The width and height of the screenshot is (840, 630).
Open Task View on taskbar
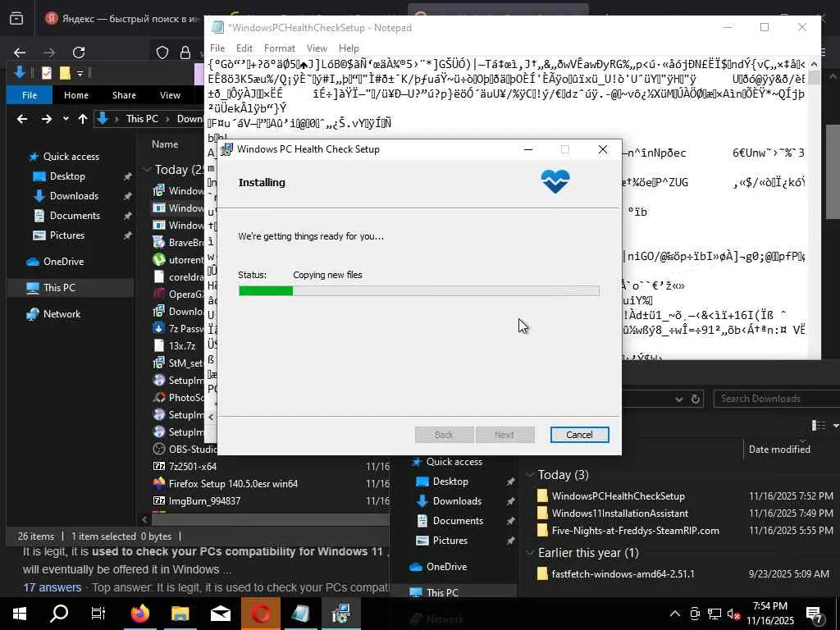pos(98,614)
